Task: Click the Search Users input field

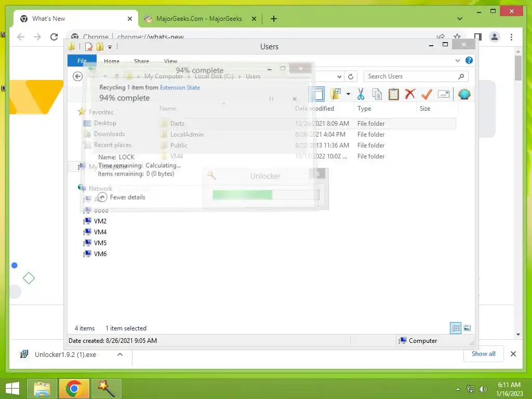Action: click(x=416, y=76)
